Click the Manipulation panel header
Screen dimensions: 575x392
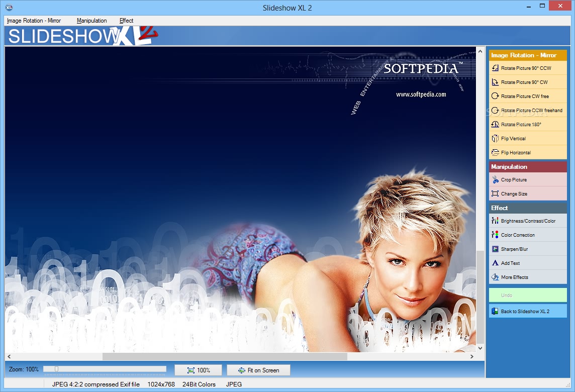click(528, 166)
